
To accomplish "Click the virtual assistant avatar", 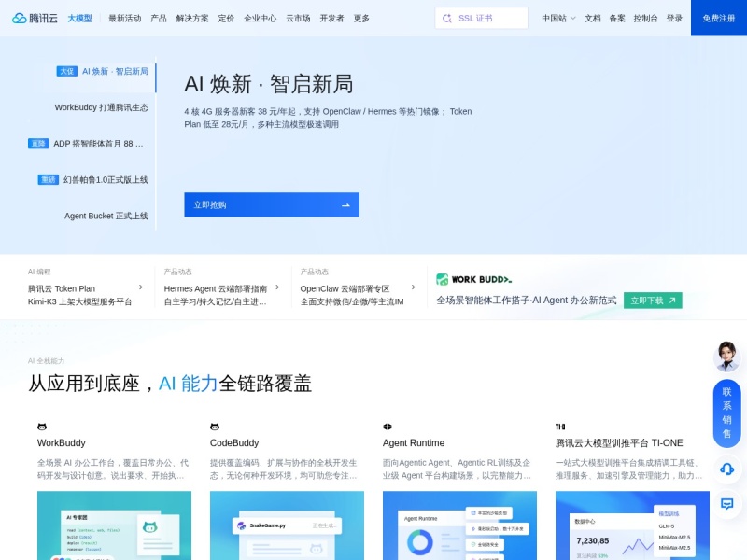I will pos(726,357).
